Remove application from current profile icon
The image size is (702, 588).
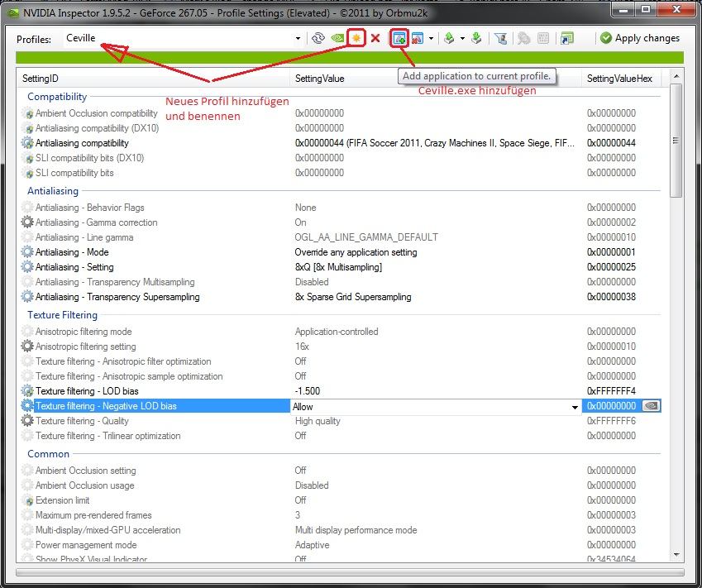pyautogui.click(x=418, y=39)
